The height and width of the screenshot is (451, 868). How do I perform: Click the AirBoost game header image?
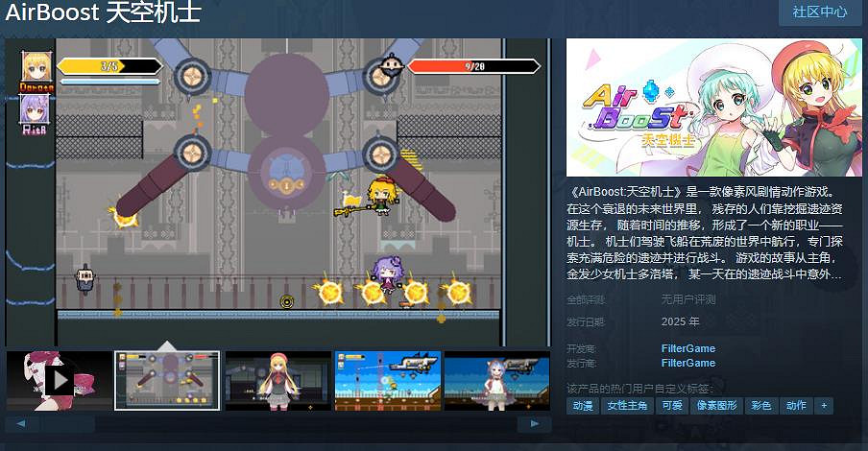(x=713, y=107)
